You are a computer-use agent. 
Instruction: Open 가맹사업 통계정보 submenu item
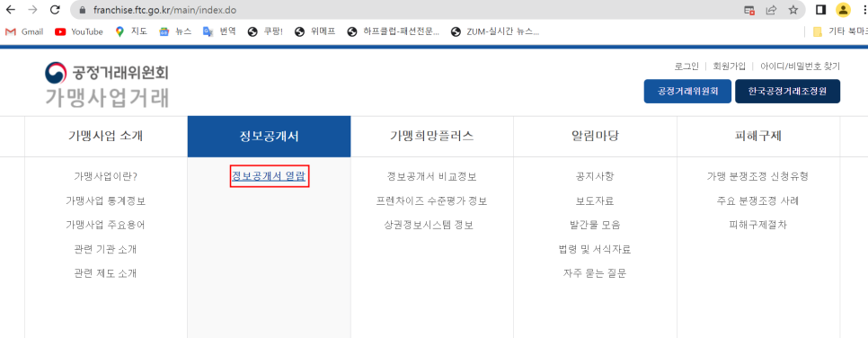tap(106, 201)
